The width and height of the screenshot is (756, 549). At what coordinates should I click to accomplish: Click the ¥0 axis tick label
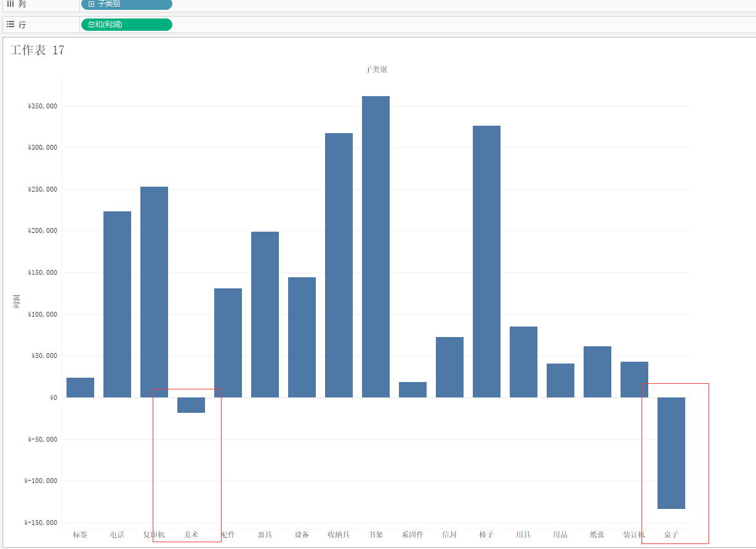(54, 397)
